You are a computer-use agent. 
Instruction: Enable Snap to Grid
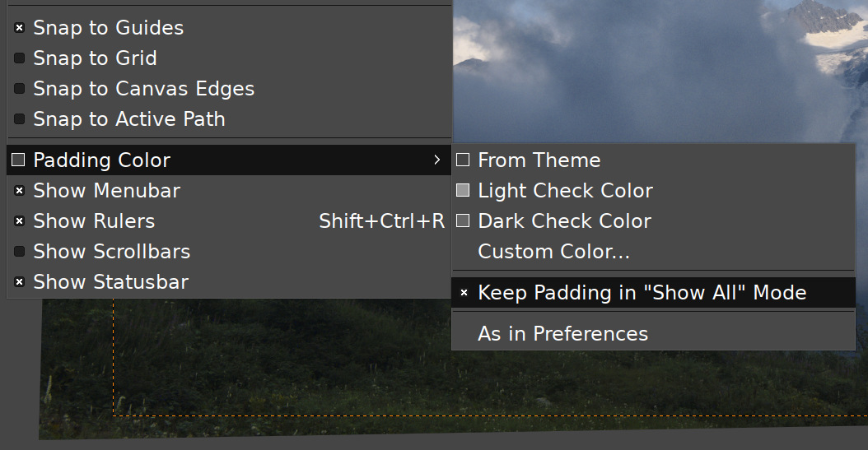click(x=19, y=58)
